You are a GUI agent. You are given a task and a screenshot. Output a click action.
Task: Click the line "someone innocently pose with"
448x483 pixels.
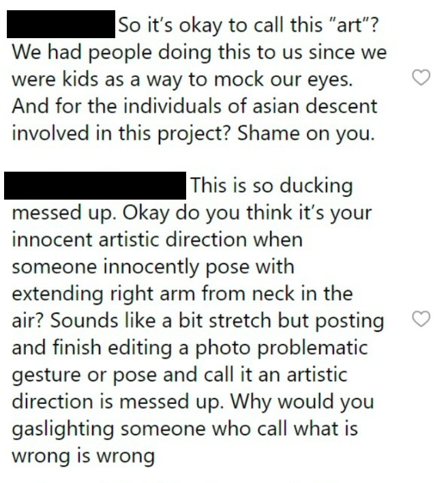click(x=153, y=266)
